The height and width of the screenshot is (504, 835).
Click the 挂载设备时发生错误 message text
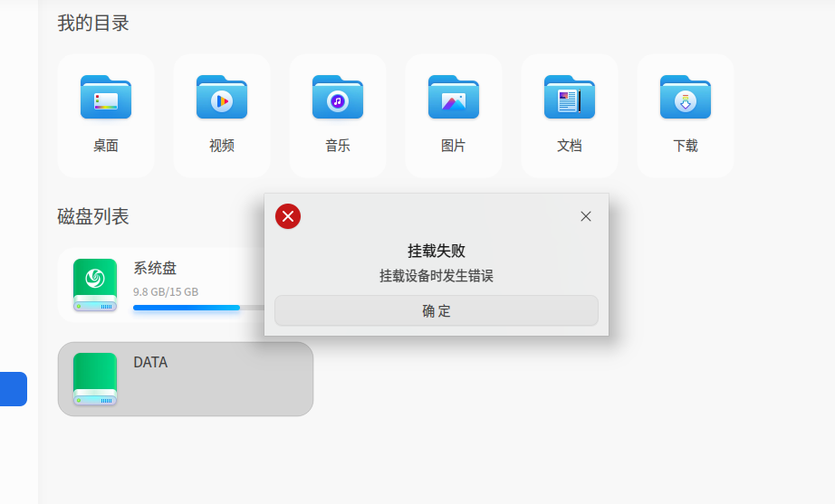437,276
